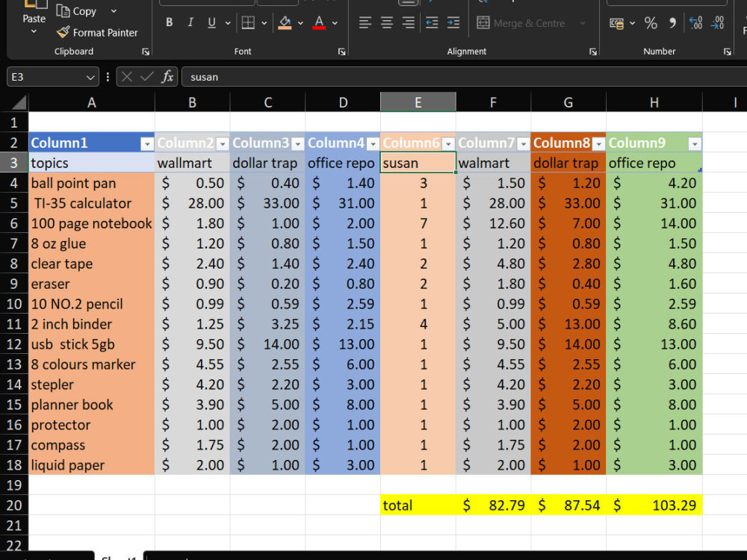Select usb stick 5gb cell
This screenshot has height=560, width=747.
point(91,344)
